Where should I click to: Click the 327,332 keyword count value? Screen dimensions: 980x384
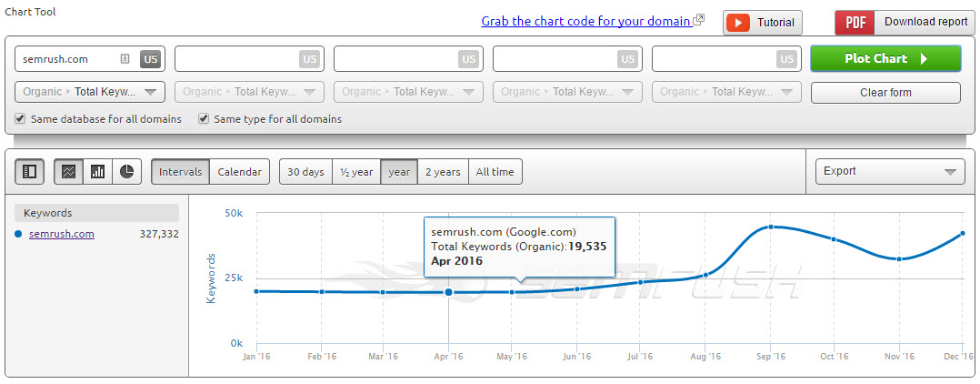click(x=159, y=234)
